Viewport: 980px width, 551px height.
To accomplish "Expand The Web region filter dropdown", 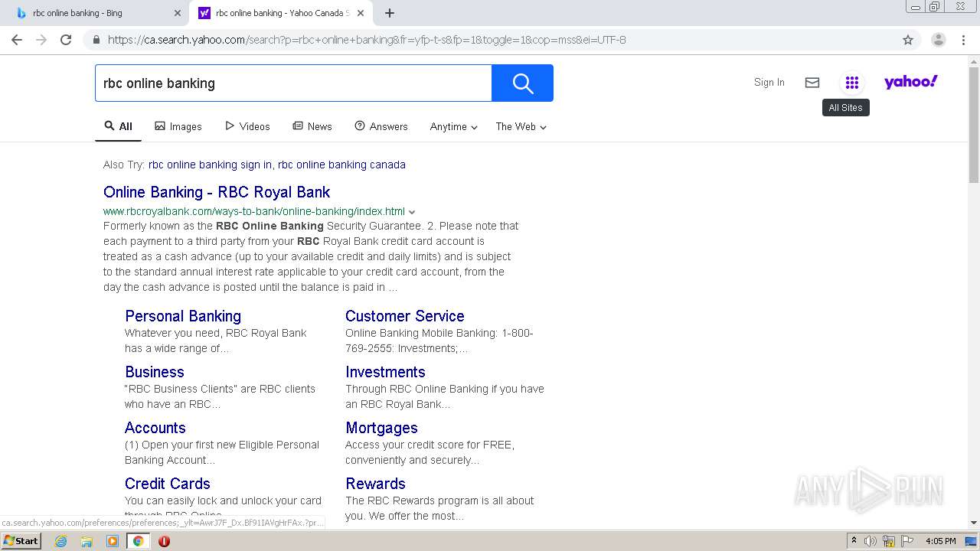I will [521, 126].
